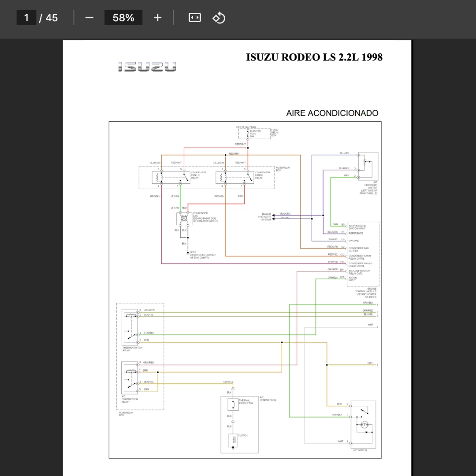
Task: Click the condenser fan motor symbol
Action: tap(184, 219)
